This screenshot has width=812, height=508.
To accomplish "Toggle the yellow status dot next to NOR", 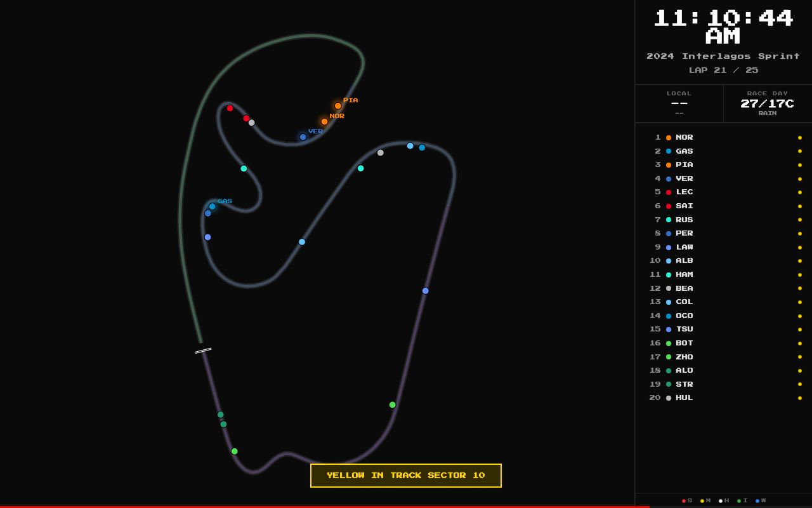I will (799, 138).
